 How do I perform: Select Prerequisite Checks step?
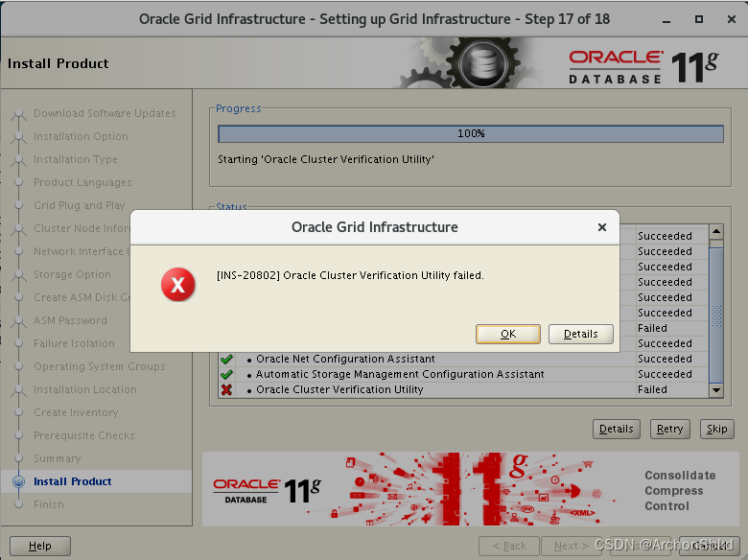(x=84, y=435)
